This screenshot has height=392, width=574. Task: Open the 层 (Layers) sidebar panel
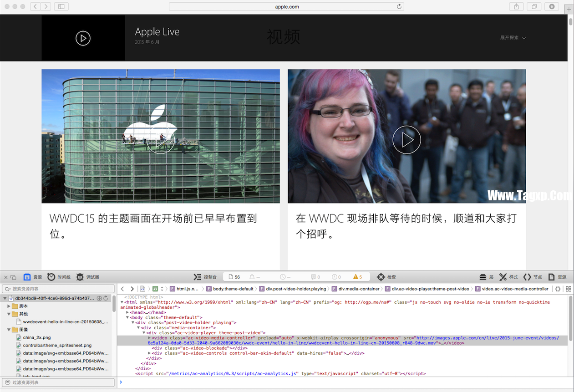point(483,277)
